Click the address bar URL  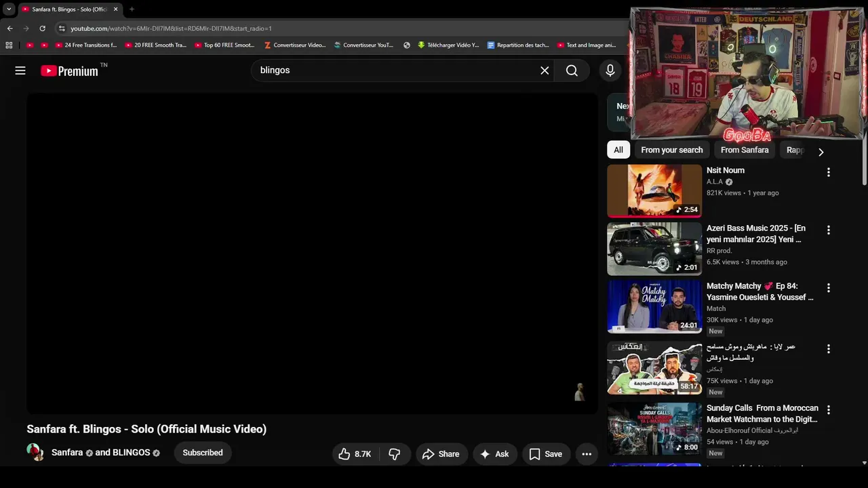point(171,28)
